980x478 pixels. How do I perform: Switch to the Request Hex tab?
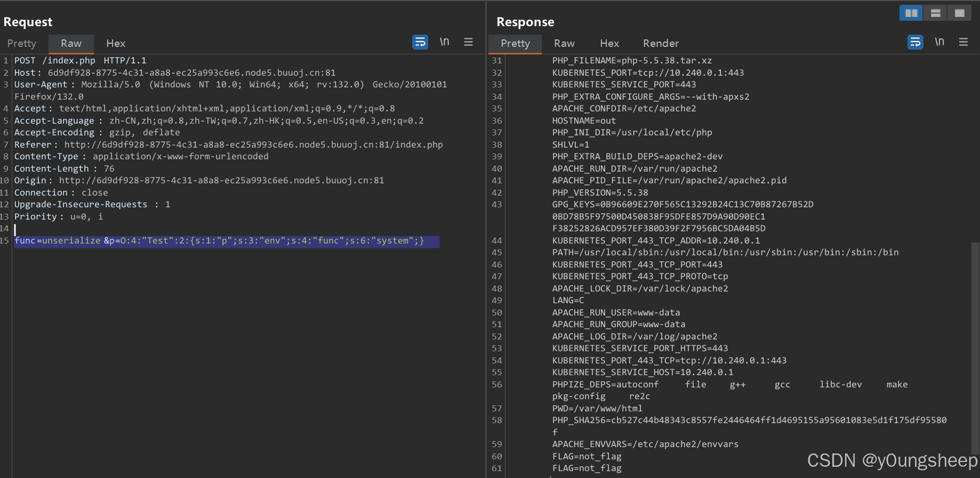(x=116, y=44)
